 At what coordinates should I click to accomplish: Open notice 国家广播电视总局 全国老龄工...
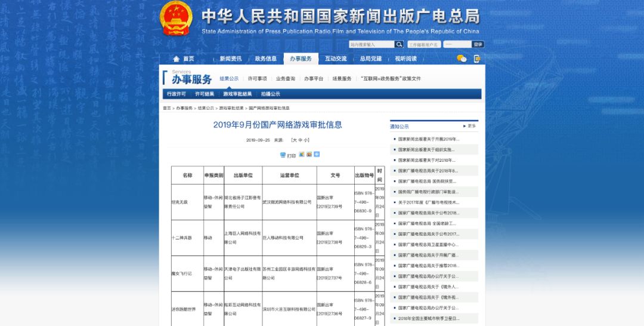pyautogui.click(x=427, y=224)
